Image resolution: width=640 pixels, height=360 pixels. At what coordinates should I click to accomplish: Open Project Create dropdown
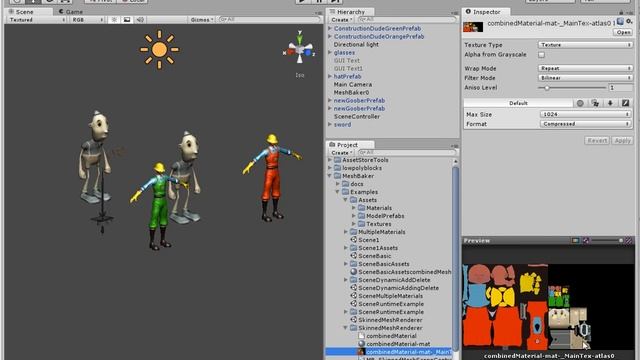(x=342, y=152)
